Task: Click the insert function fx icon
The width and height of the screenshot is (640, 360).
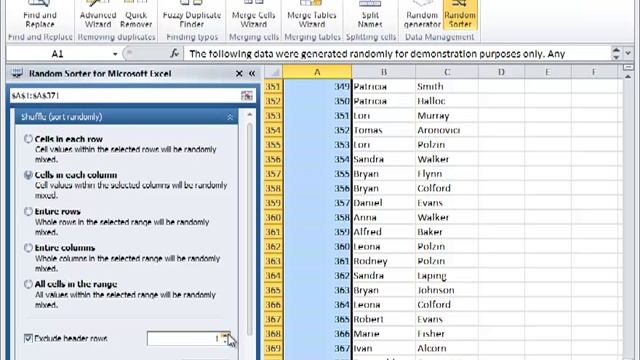Action: pos(174,53)
